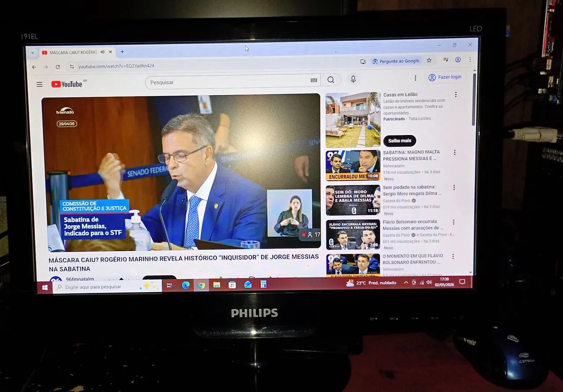563x392 pixels.
Task: Open options for O MOMENTO EM QUE FLAVIO video
Action: tap(453, 256)
